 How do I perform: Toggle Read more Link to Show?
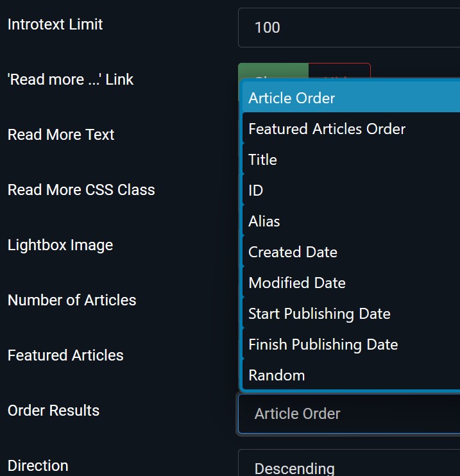(273, 71)
